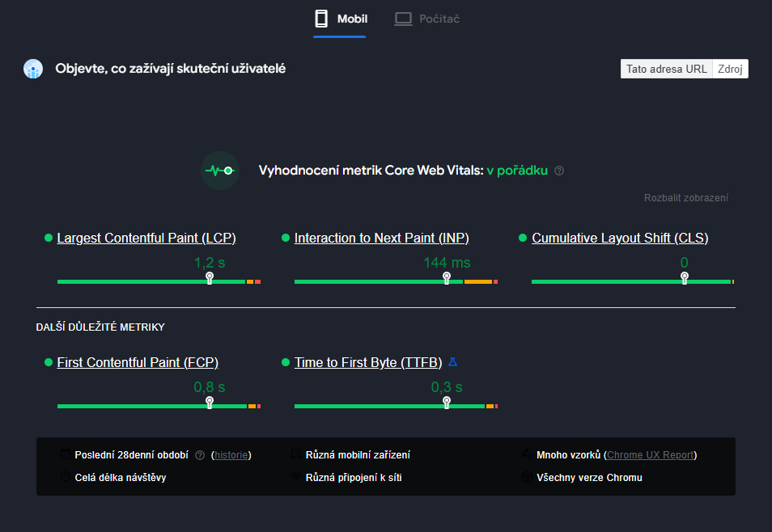
Task: Click the calendar icon before Poslední 28denní období
Action: [x=66, y=455]
